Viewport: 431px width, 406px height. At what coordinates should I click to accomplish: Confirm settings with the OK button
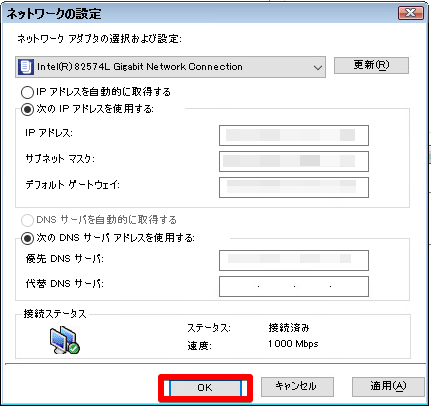(x=205, y=388)
